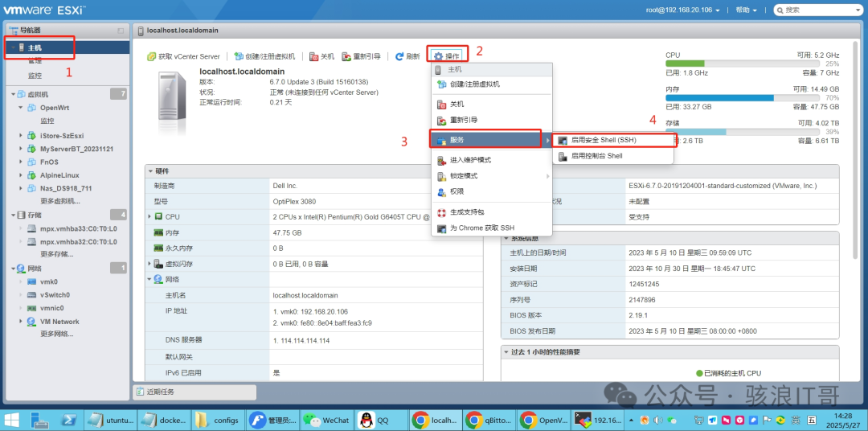Collapse the 硬件 hardware panel

click(150, 171)
